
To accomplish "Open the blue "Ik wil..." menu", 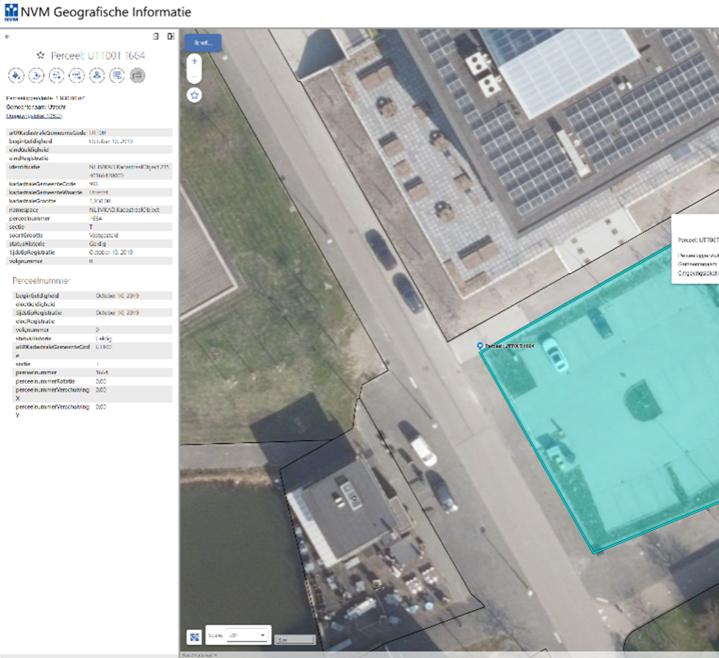I will (x=202, y=42).
